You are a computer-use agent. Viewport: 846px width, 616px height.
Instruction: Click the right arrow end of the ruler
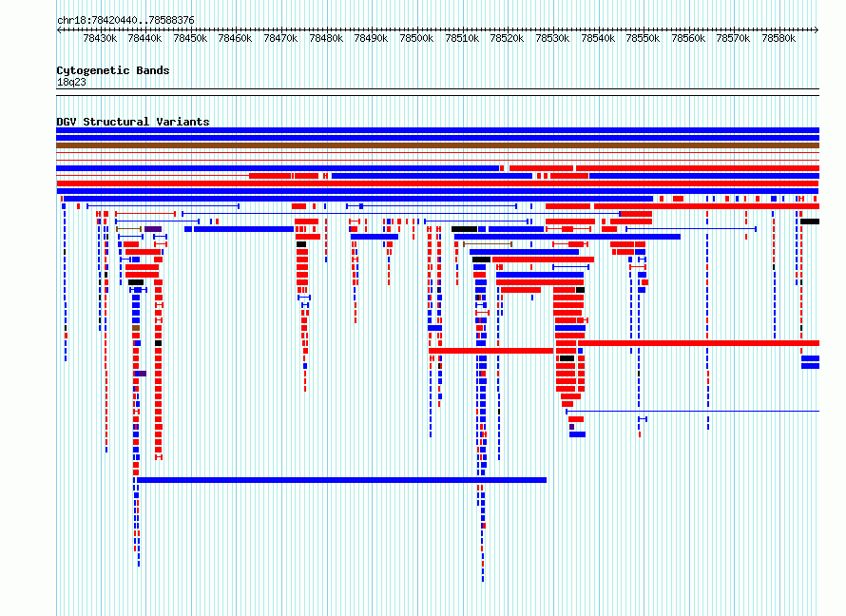(817, 30)
